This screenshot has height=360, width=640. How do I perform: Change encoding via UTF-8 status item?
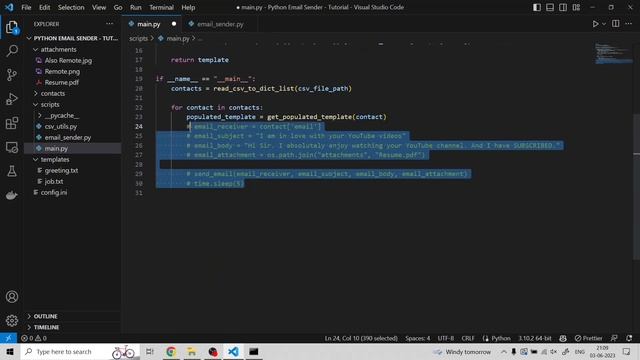click(446, 338)
